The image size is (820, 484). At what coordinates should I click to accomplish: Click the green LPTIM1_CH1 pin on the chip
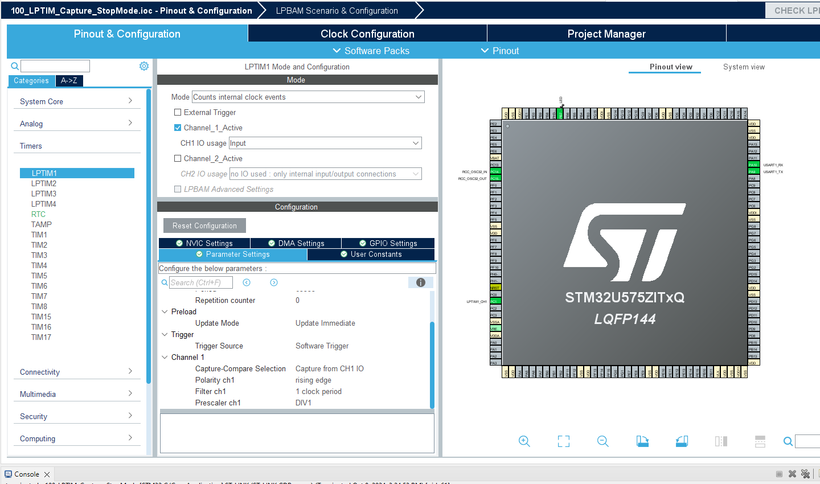point(495,301)
